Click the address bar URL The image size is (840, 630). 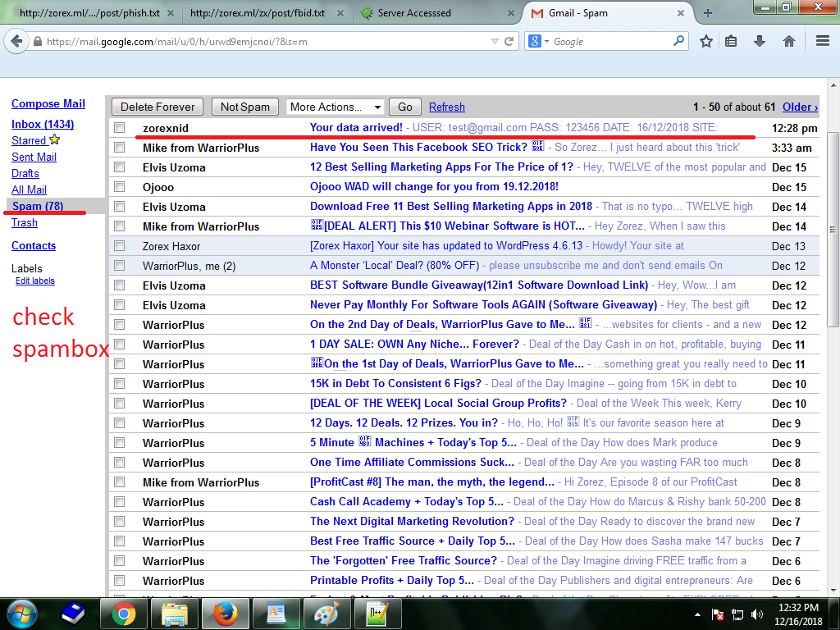pyautogui.click(x=177, y=41)
